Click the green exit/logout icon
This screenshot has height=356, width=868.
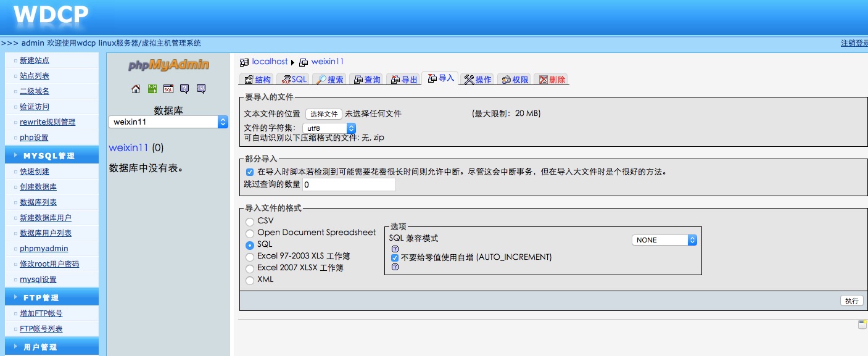point(152,89)
